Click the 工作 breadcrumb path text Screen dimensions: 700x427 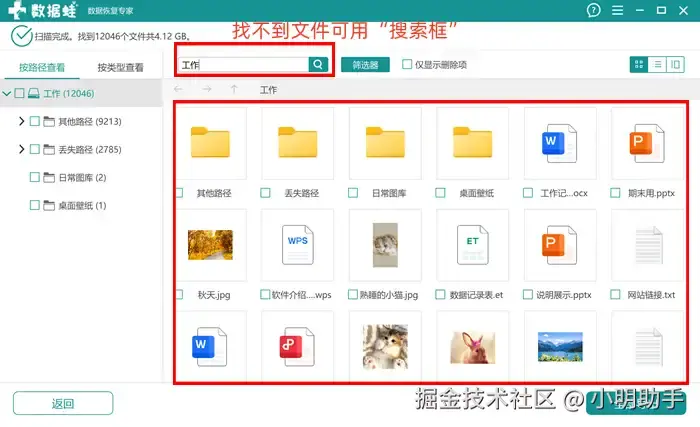pos(268,90)
